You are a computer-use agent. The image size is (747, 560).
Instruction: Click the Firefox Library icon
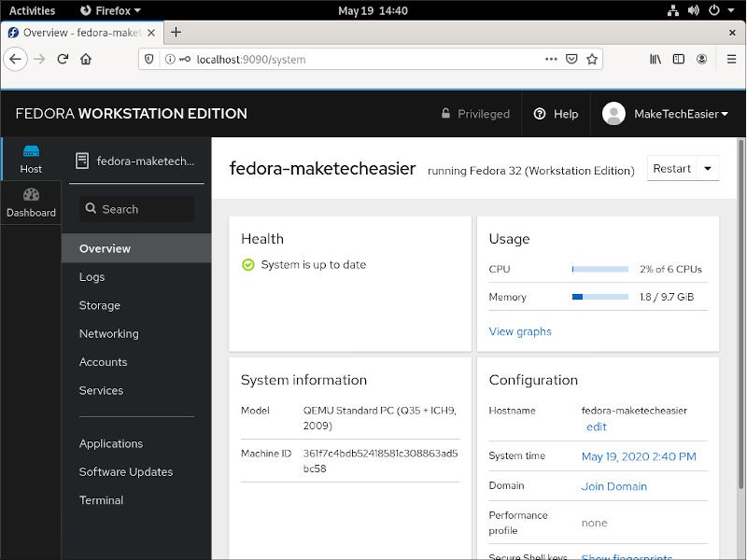656,59
